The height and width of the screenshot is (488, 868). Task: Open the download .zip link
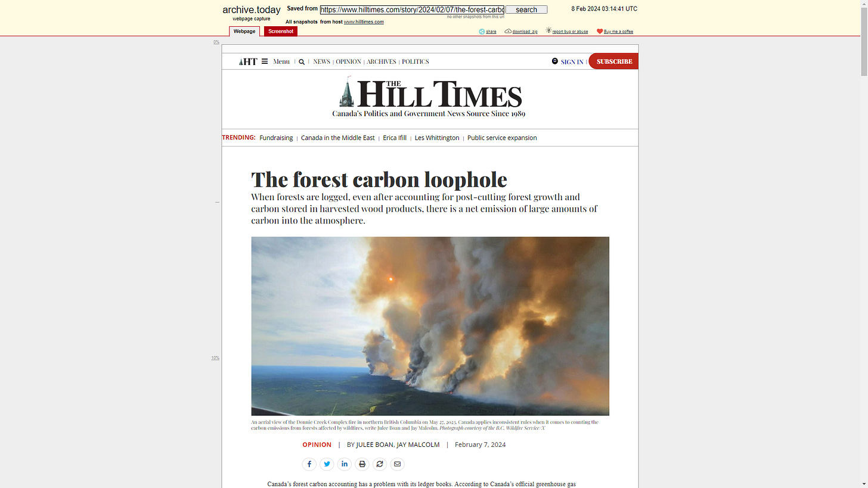coord(521,32)
